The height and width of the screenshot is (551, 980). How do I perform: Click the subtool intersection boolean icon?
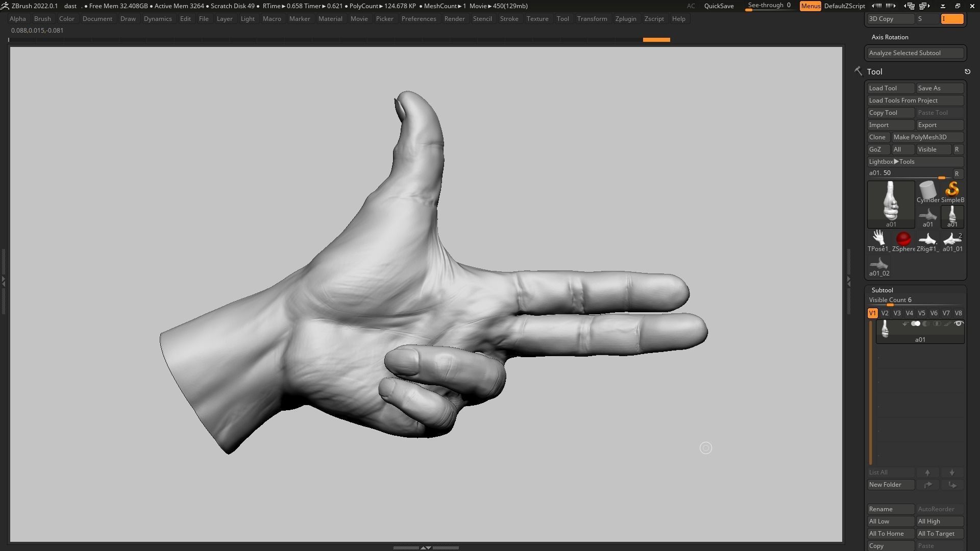pyautogui.click(x=937, y=324)
